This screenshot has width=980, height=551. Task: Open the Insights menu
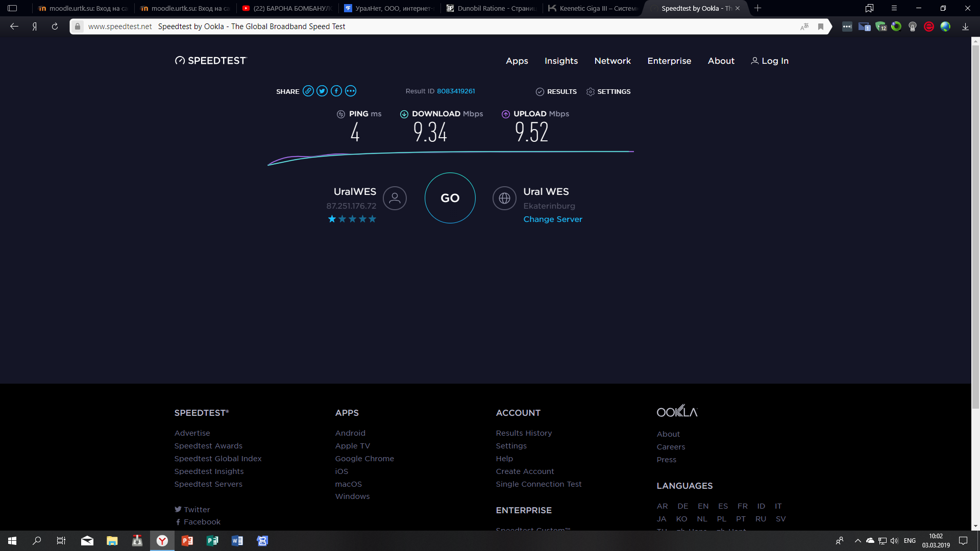click(x=561, y=61)
